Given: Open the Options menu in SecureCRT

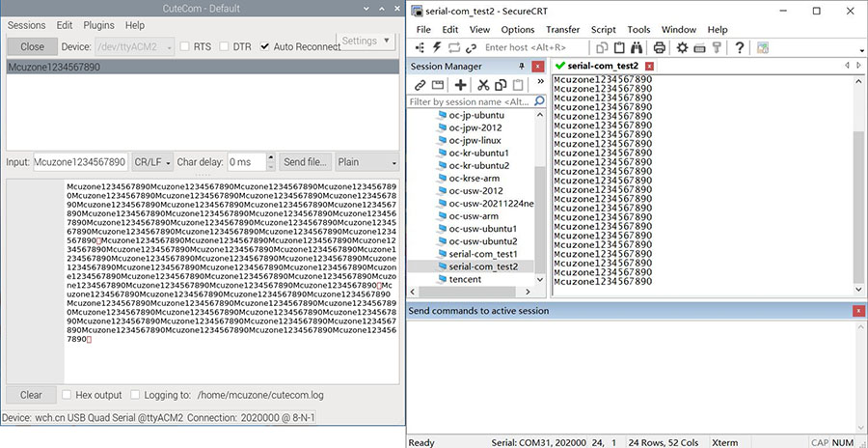Looking at the screenshot, I should point(518,30).
